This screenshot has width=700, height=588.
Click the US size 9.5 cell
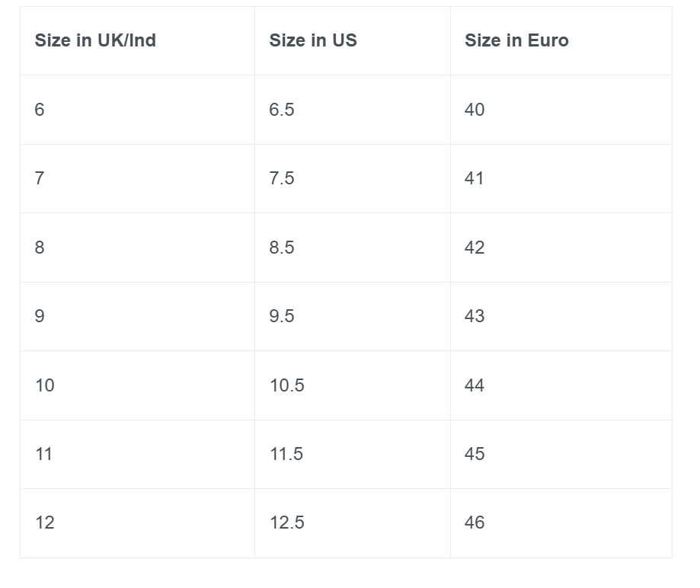click(282, 316)
